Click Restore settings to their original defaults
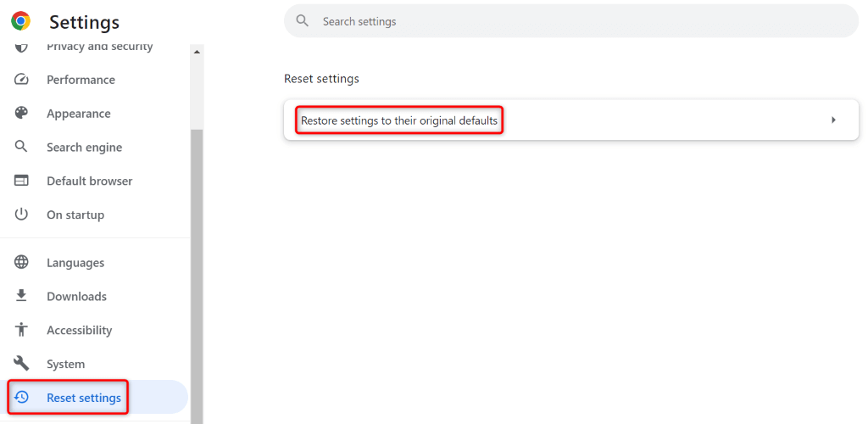The image size is (868, 424). tap(399, 120)
